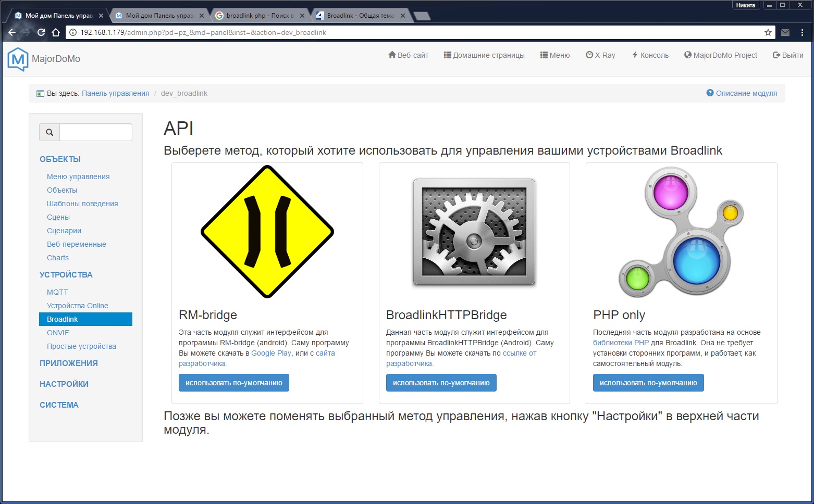Screen dimensions: 814x504
Task: Expand the СИСТЕМА sidebar section
Action: 59,405
